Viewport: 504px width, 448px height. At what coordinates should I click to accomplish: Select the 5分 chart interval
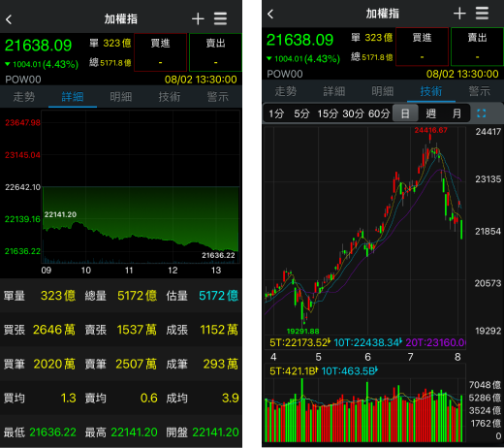point(301,113)
